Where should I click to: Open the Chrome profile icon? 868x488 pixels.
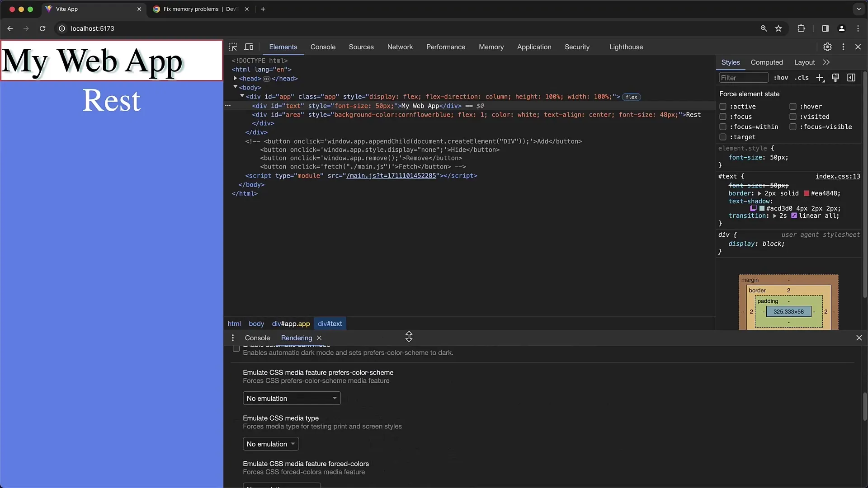pos(841,28)
